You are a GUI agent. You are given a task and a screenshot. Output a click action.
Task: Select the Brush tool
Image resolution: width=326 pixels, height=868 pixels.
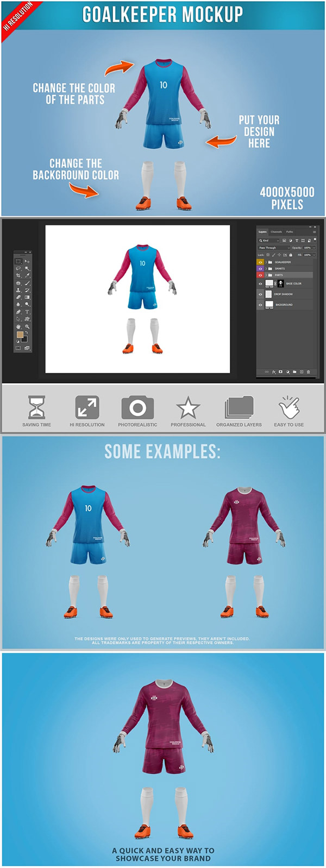(27, 283)
